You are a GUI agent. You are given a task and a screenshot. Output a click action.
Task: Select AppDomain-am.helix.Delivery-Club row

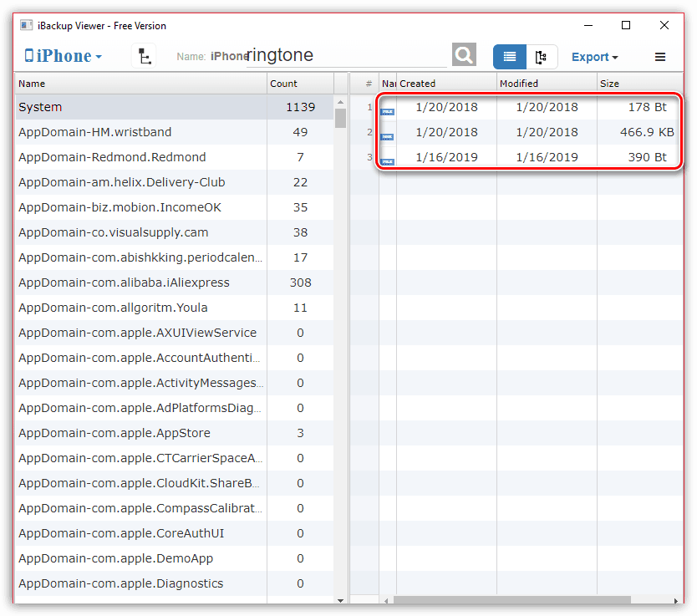pyautogui.click(x=174, y=182)
